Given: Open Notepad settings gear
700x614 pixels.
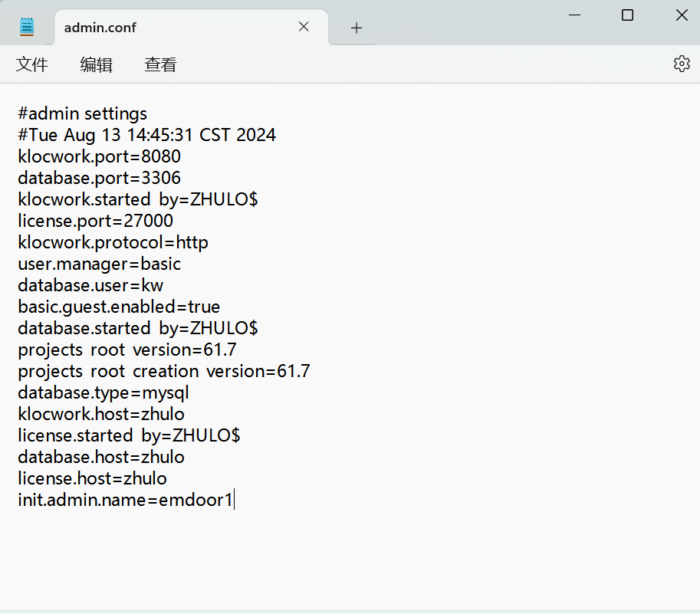Looking at the screenshot, I should click(x=681, y=64).
